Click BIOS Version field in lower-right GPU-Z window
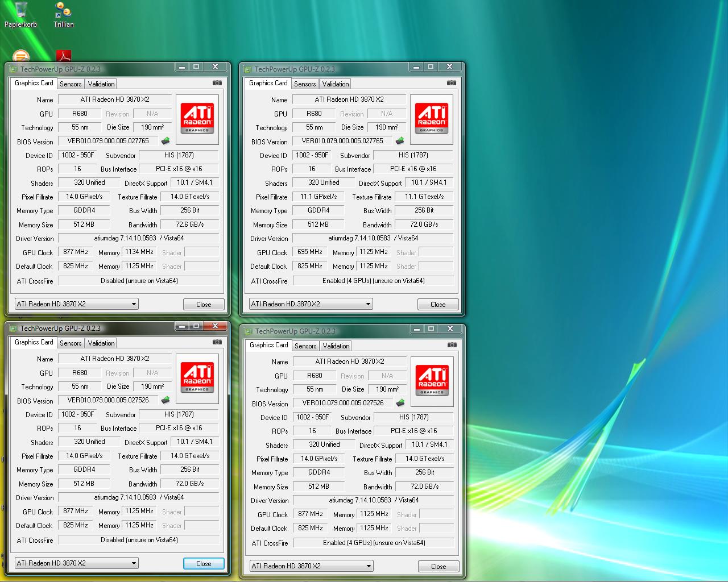The image size is (728, 582). click(x=343, y=403)
